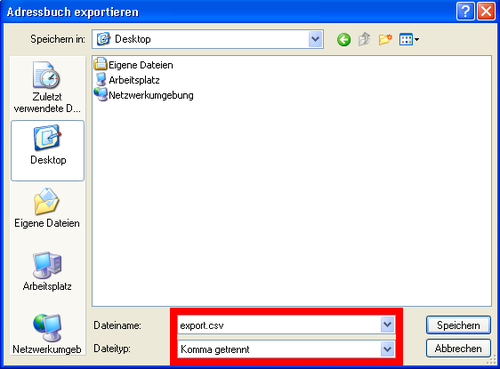Click the Speichern button
The image size is (500, 369).
(458, 325)
